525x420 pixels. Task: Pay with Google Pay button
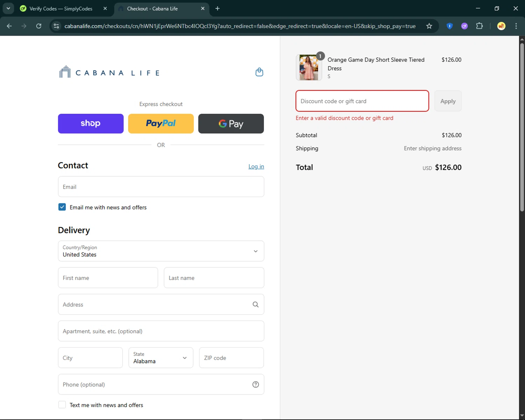tap(231, 124)
